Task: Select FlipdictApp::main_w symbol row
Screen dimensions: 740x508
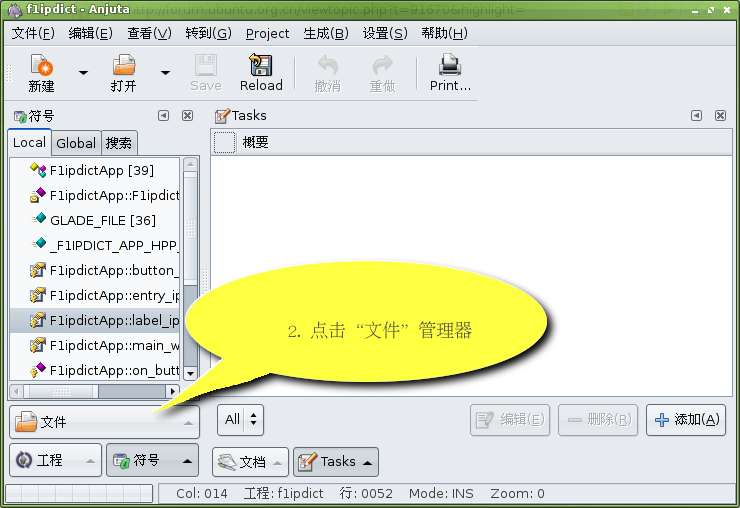Action: [x=95, y=345]
